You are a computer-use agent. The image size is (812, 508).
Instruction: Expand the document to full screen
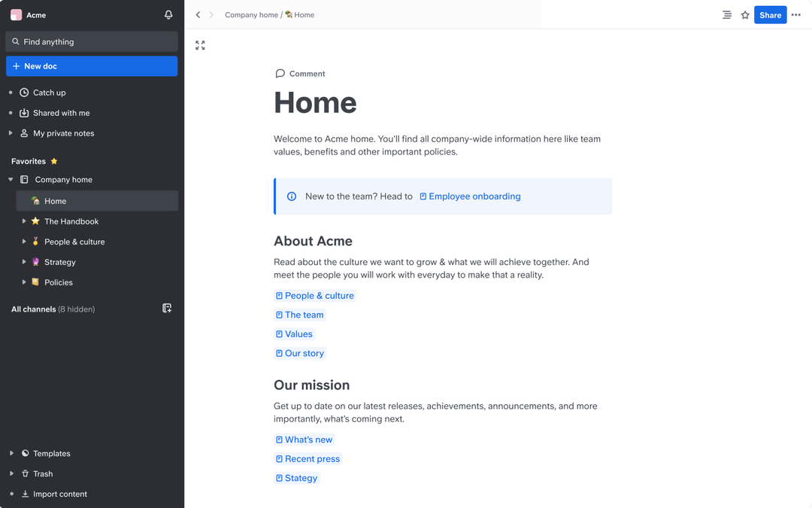200,45
